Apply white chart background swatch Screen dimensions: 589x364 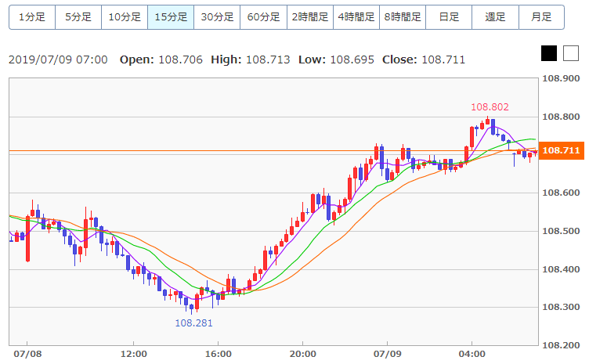click(571, 53)
